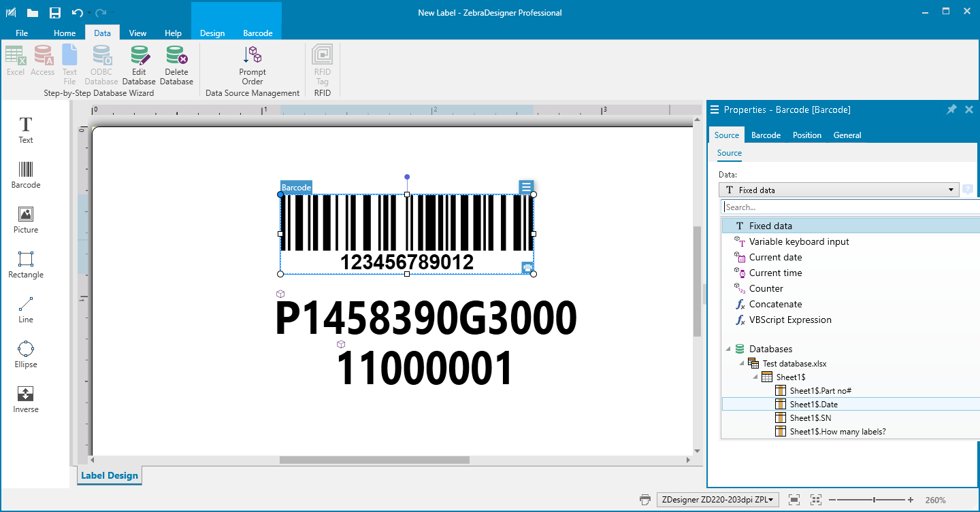Click the zoom slider handle

coord(874,500)
